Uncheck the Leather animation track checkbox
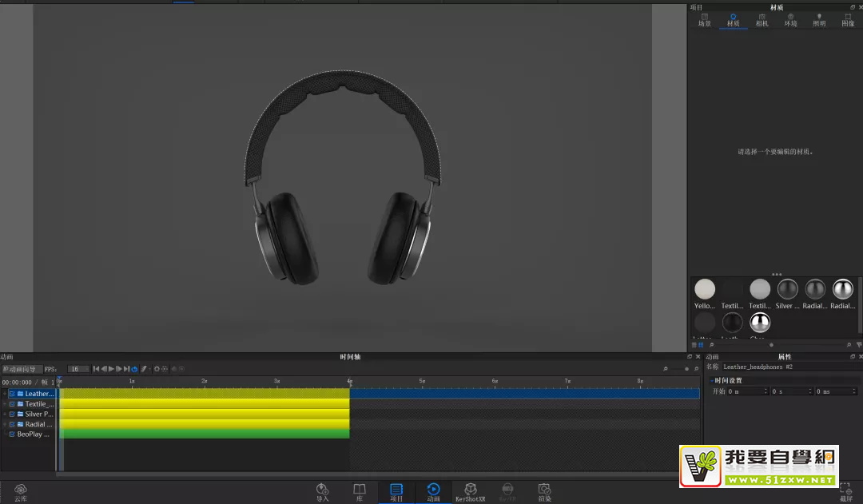 point(12,393)
